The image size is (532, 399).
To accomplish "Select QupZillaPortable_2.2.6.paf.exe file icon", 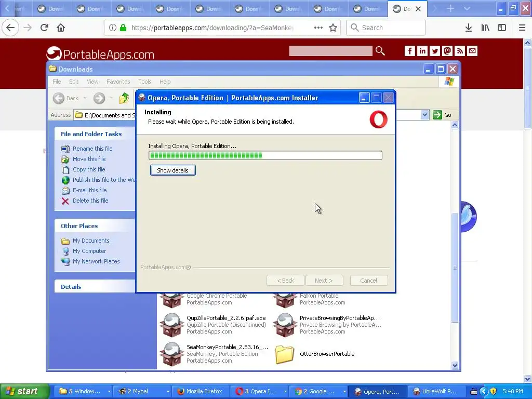I will click(x=172, y=325).
